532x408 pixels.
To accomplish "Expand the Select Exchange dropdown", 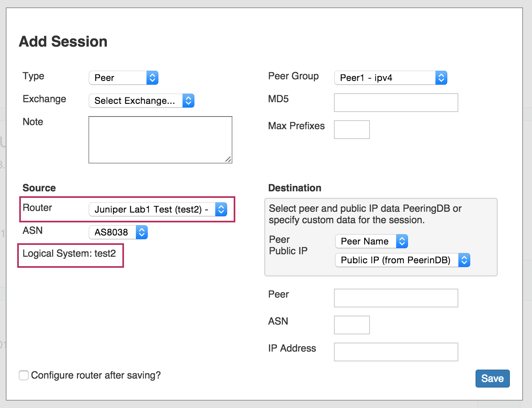I will (x=141, y=101).
